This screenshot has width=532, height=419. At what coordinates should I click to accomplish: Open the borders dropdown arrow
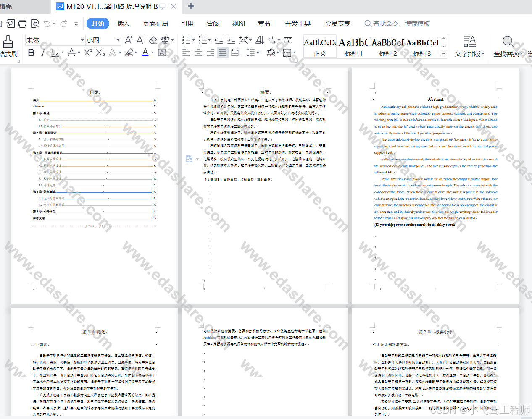294,53
